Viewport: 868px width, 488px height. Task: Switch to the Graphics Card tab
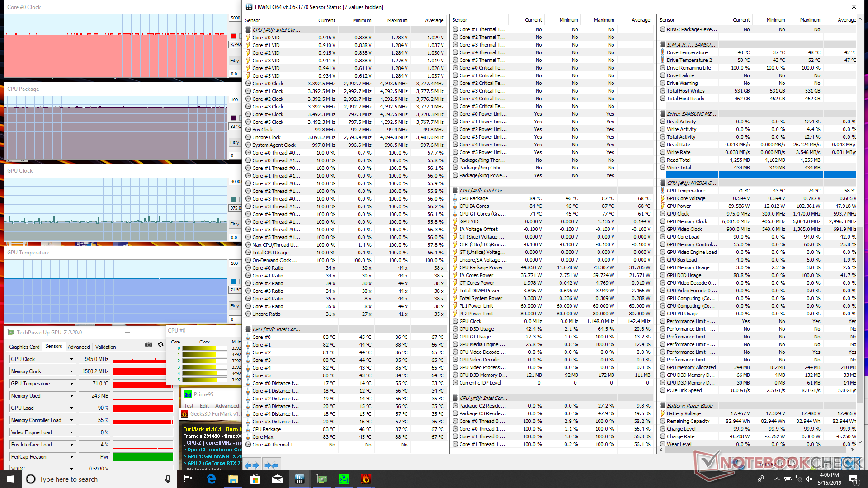coord(24,347)
